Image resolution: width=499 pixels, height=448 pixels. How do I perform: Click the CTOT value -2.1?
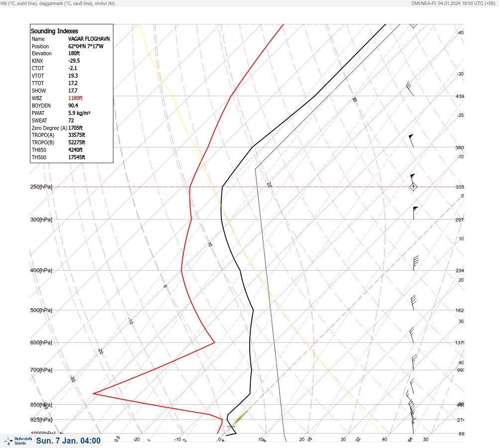[x=73, y=68]
